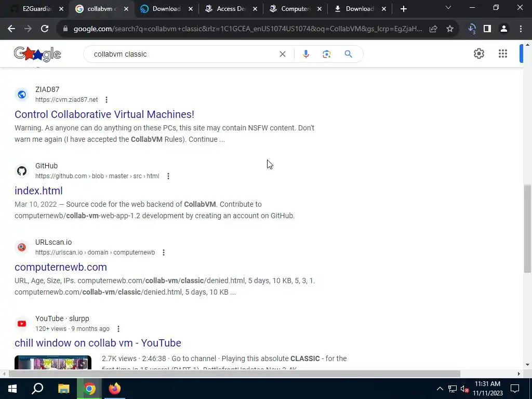Open more options for ZIAD87 result
Viewport: 532px width, 399px height.
(106, 100)
